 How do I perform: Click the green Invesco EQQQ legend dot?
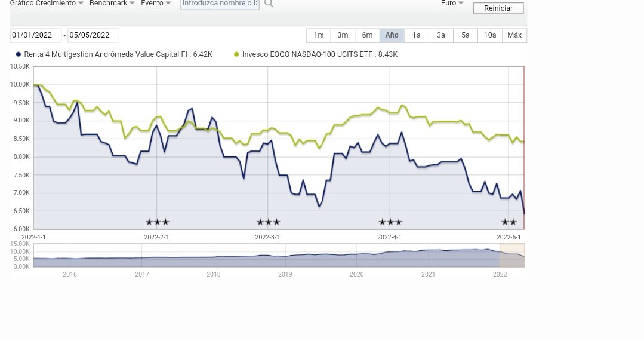coord(236,54)
